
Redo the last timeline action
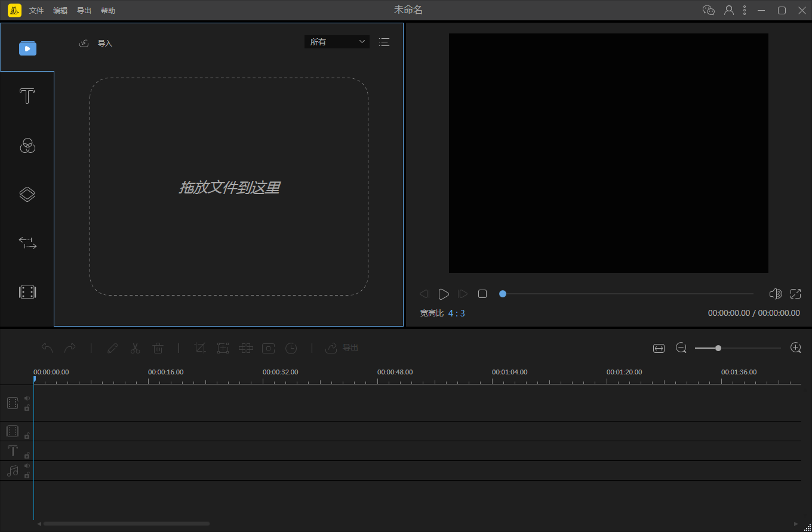[70, 348]
